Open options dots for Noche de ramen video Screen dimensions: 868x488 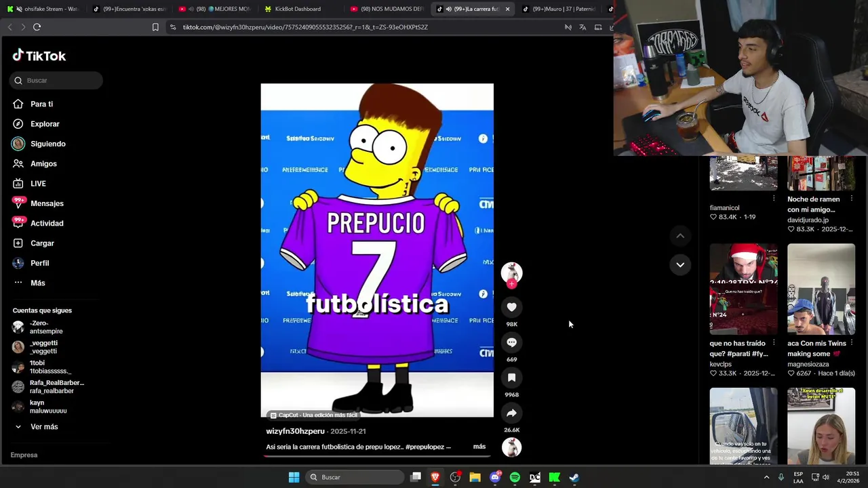851,199
